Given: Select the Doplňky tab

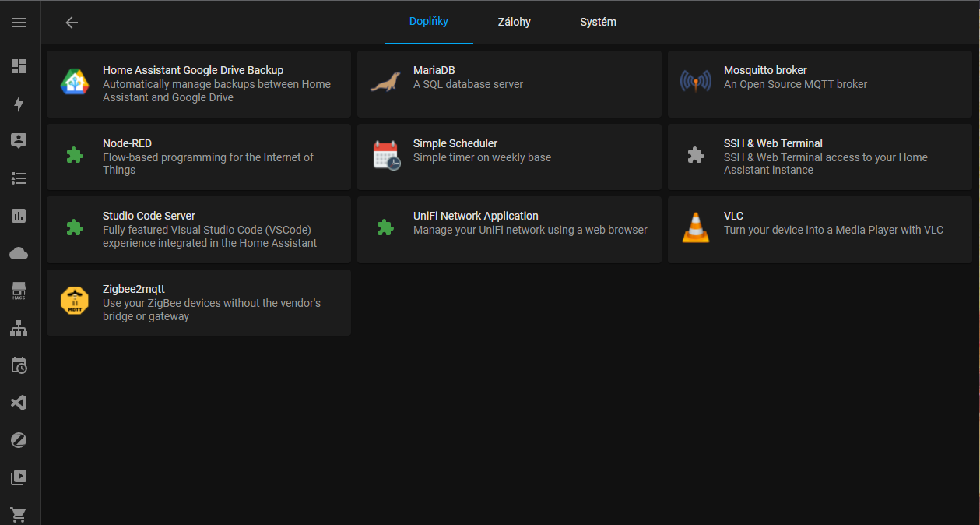Looking at the screenshot, I should [428, 22].
